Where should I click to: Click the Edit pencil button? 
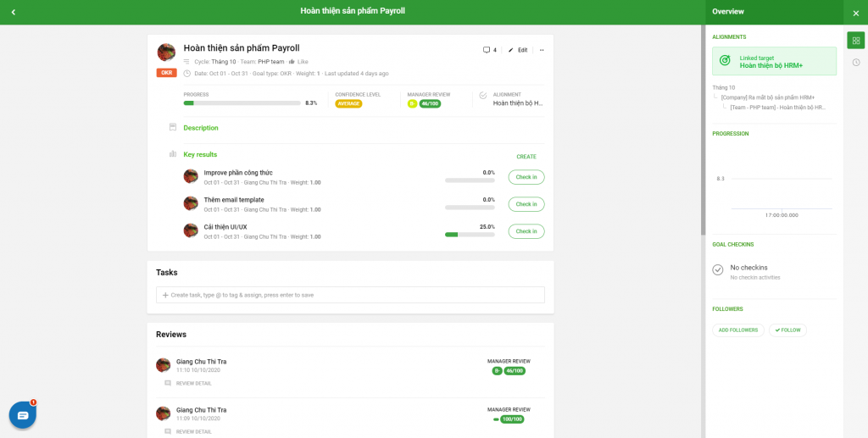pos(518,50)
